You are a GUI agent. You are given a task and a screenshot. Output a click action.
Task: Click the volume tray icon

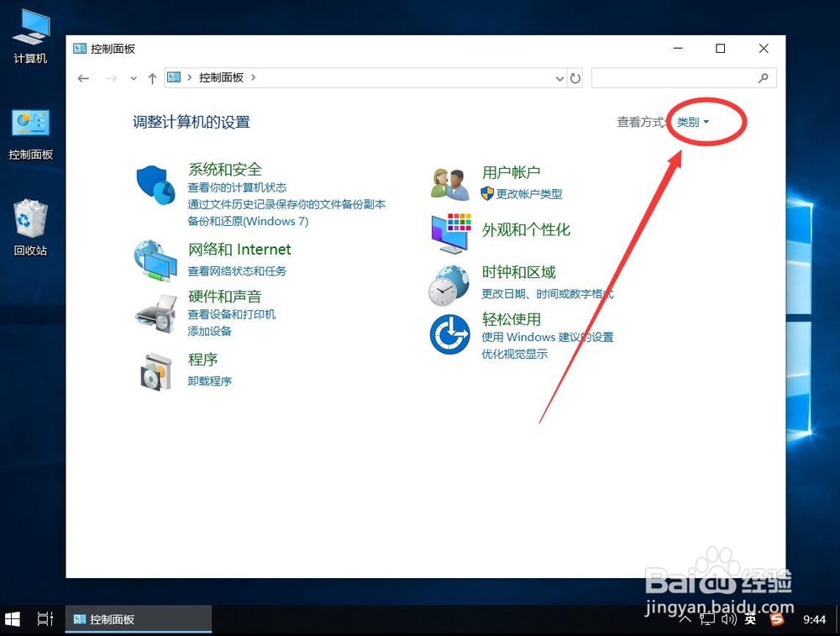[728, 619]
